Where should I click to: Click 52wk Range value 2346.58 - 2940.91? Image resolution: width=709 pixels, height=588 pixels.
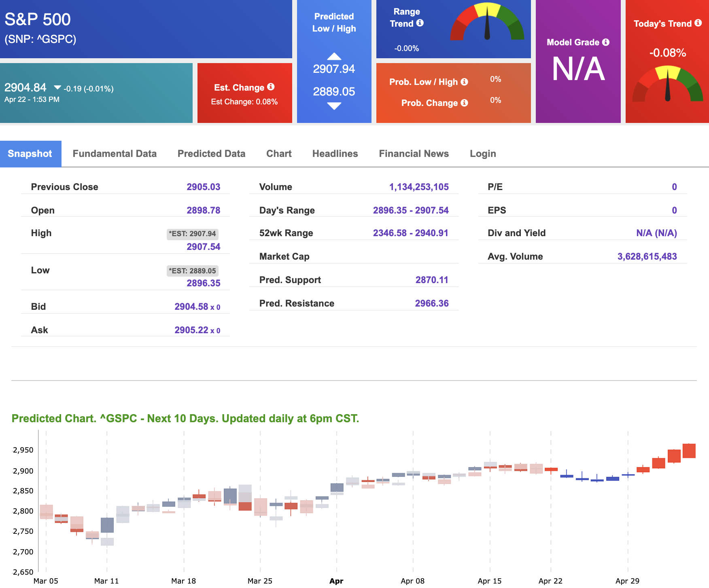point(411,233)
